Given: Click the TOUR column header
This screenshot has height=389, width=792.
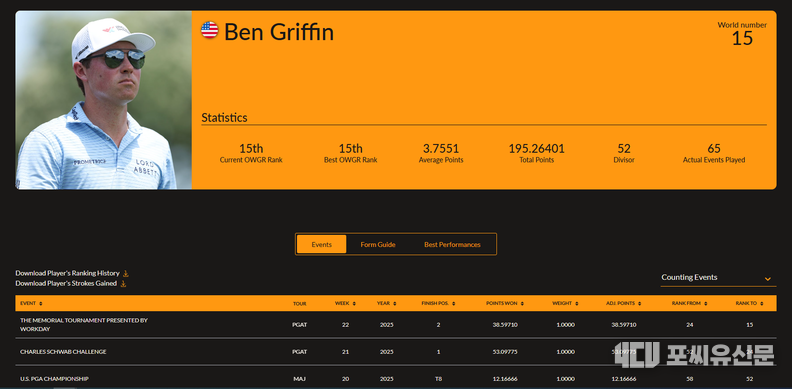Looking at the screenshot, I should 300,304.
